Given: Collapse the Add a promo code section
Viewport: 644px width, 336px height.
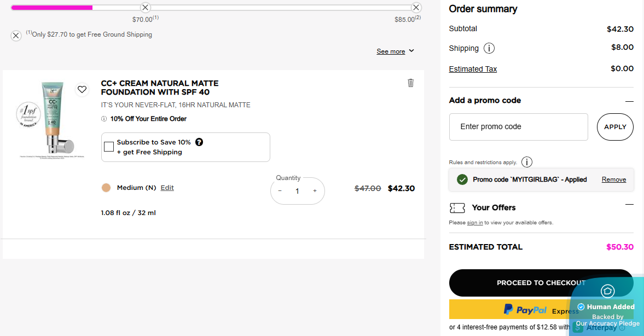Looking at the screenshot, I should click(x=629, y=101).
